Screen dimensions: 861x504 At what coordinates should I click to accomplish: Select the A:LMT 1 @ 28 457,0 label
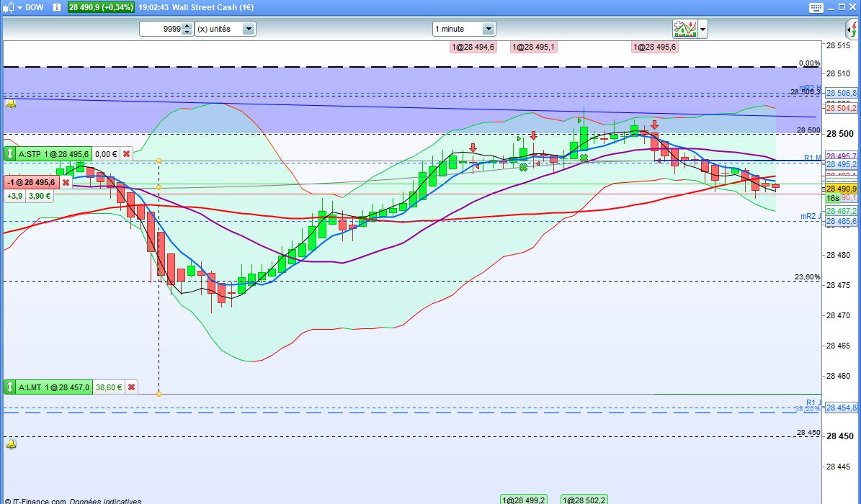[54, 387]
